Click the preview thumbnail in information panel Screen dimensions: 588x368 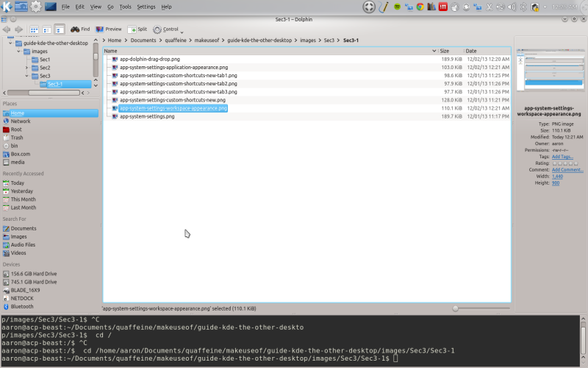point(550,70)
